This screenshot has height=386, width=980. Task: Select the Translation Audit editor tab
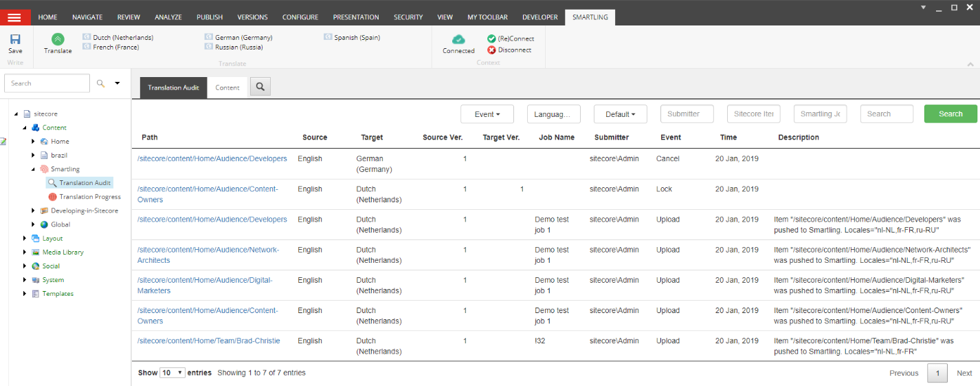pyautogui.click(x=173, y=87)
